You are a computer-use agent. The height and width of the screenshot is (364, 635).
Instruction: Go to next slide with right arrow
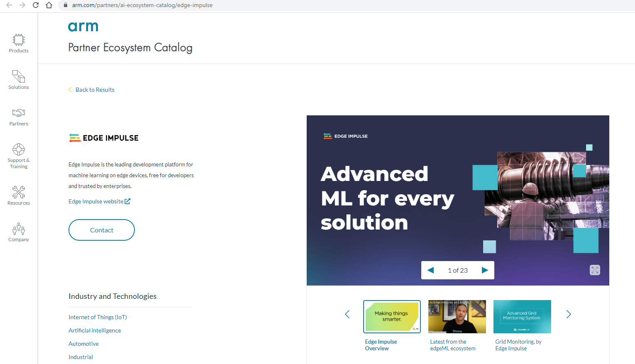[x=485, y=270]
